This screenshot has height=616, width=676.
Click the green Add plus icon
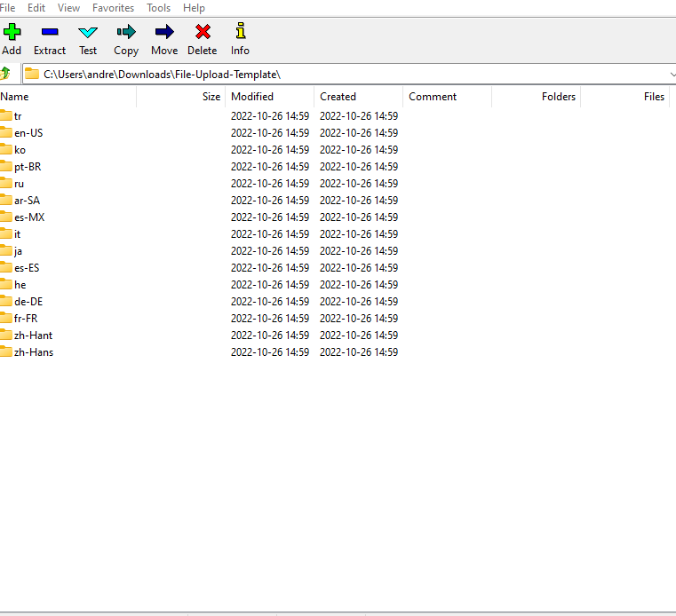(12, 33)
